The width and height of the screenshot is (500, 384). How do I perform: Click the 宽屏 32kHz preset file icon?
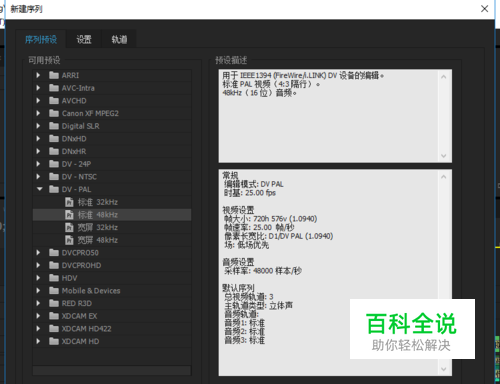point(69,227)
